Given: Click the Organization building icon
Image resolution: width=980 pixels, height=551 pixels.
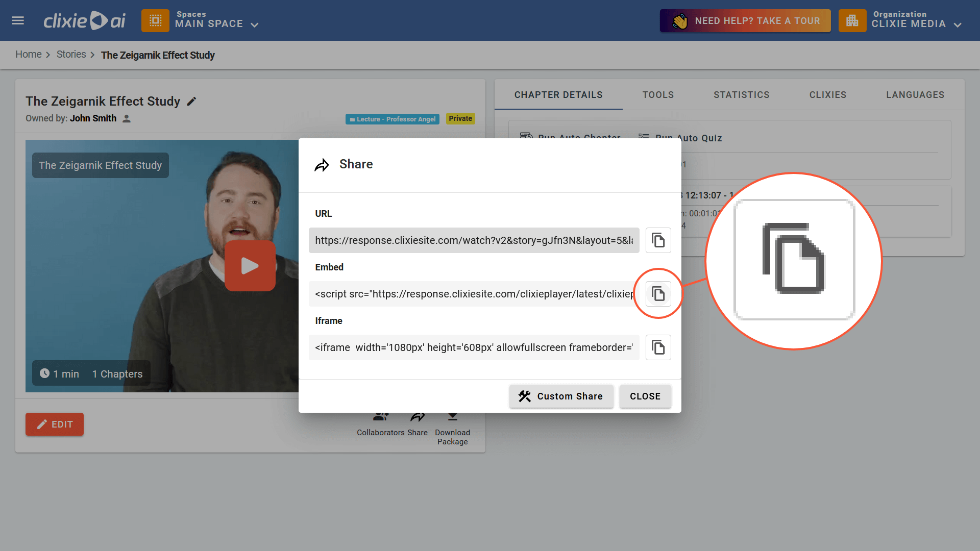Looking at the screenshot, I should click(x=852, y=20).
